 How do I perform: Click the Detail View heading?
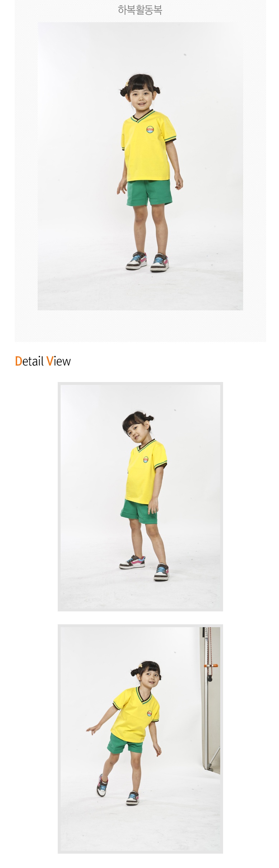(x=43, y=361)
